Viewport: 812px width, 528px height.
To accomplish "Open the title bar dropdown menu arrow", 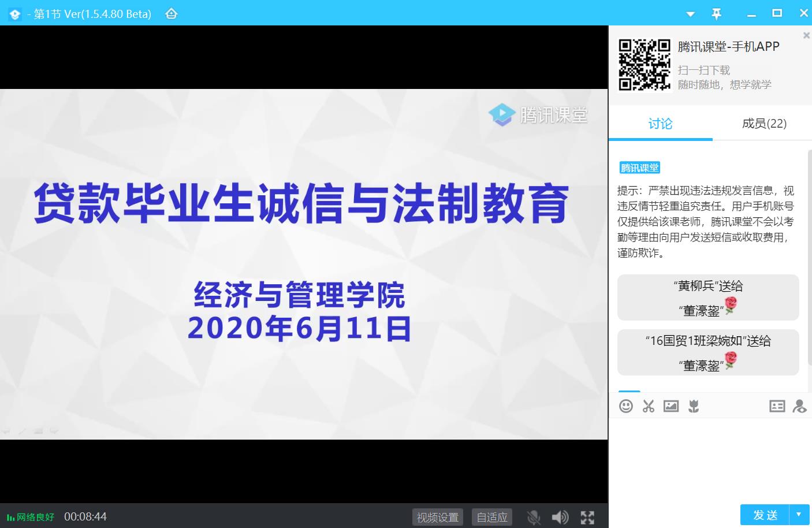I will click(690, 14).
